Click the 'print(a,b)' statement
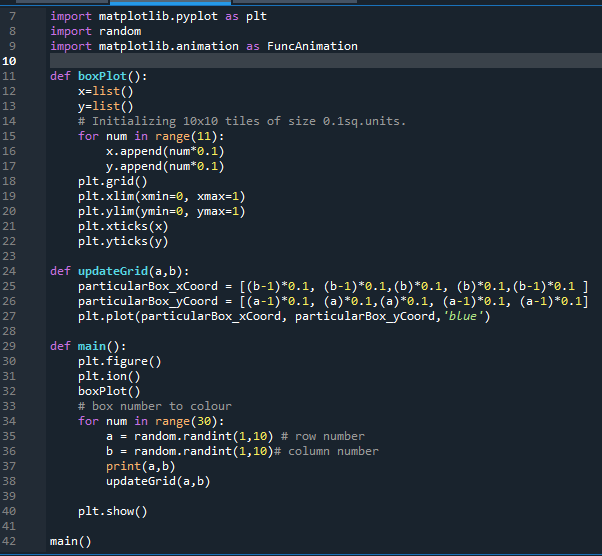 pyautogui.click(x=141, y=466)
